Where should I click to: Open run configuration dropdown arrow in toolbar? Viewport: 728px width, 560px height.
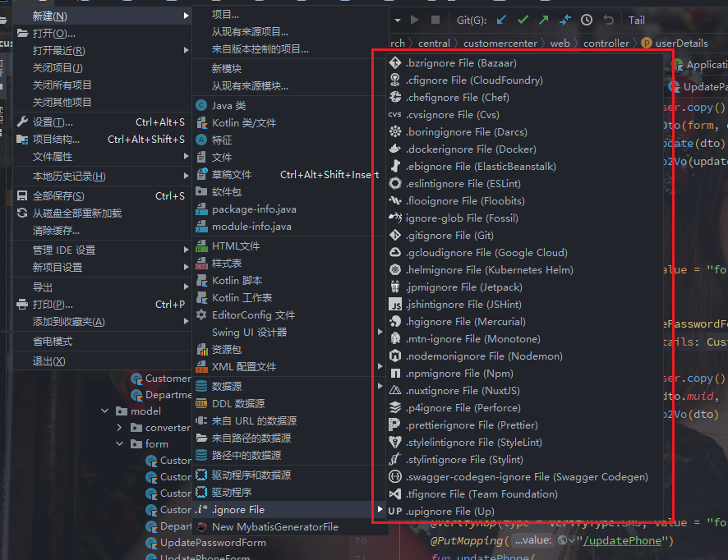coord(398,21)
